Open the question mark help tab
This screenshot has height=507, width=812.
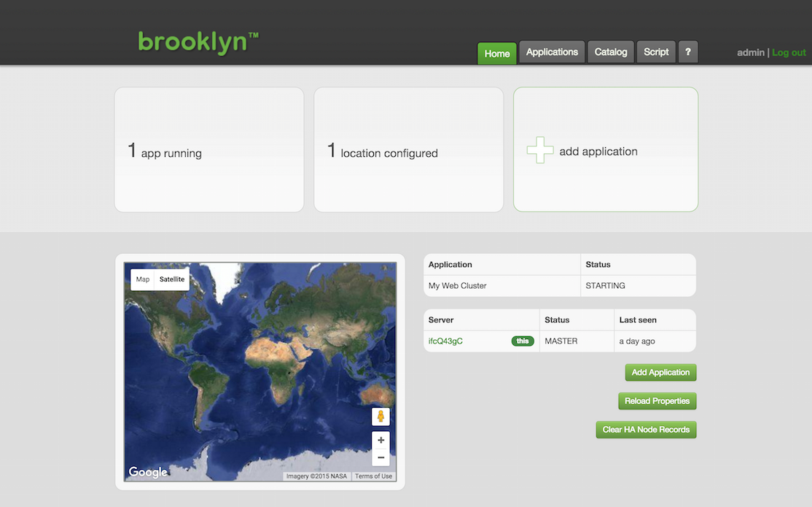coord(688,53)
